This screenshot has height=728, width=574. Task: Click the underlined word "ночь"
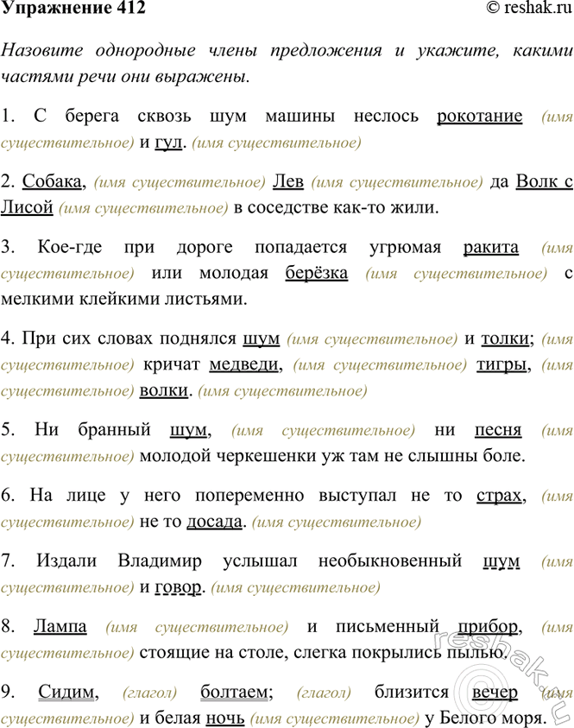225,719
